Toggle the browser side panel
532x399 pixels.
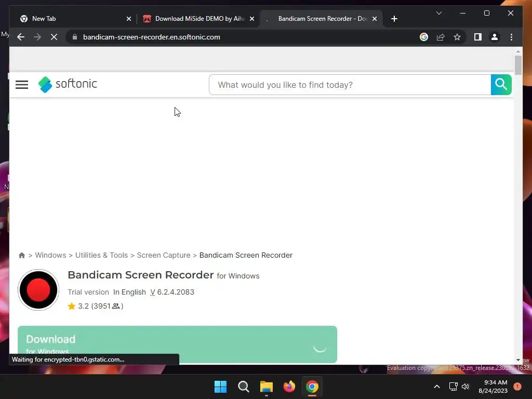tap(478, 37)
